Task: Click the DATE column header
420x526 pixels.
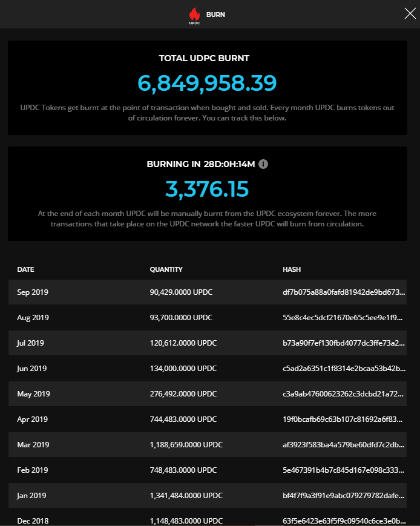Action: coord(26,269)
